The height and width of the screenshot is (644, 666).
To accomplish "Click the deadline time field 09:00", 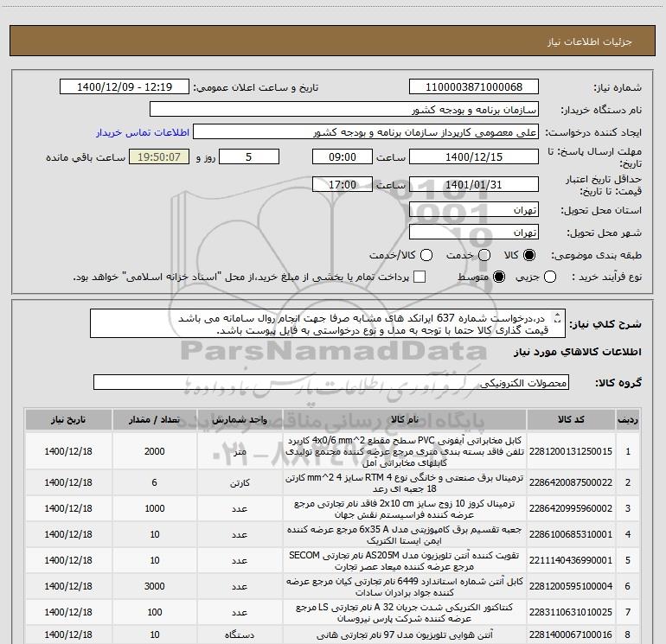I will coord(343,156).
